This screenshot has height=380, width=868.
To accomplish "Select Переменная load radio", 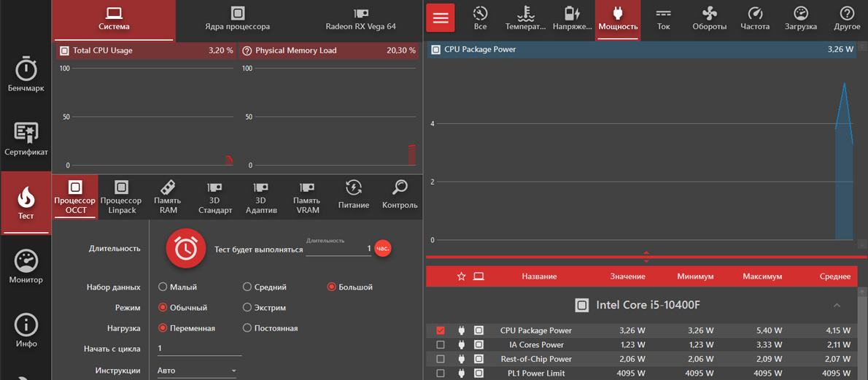I will click(187, 328).
